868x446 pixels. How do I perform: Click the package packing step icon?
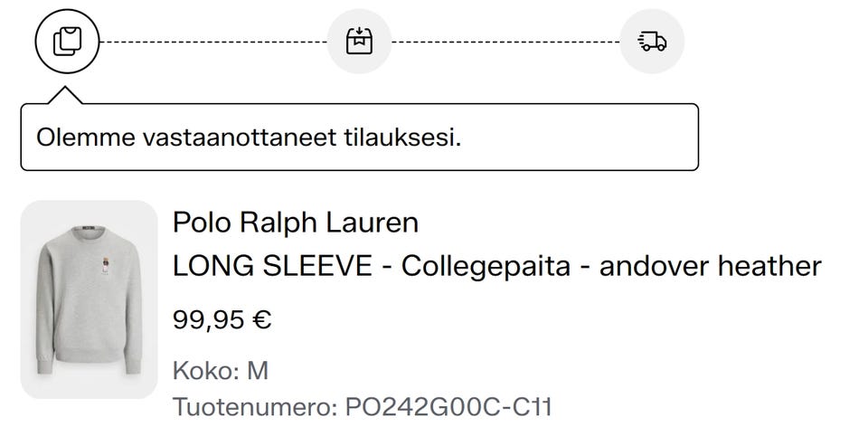(x=359, y=42)
